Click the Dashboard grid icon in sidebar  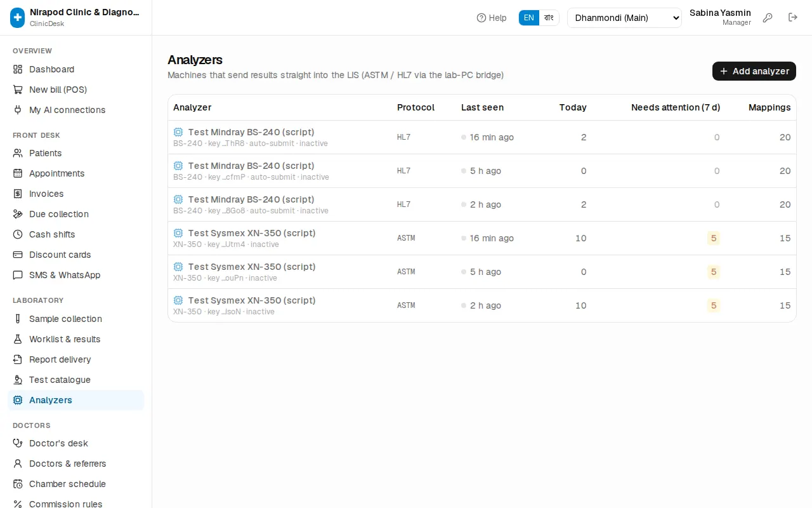tap(18, 69)
